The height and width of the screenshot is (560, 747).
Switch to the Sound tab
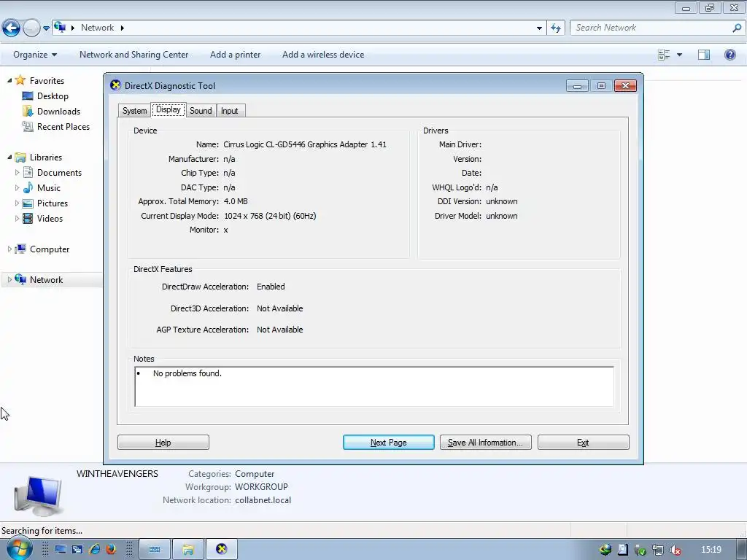coord(201,111)
